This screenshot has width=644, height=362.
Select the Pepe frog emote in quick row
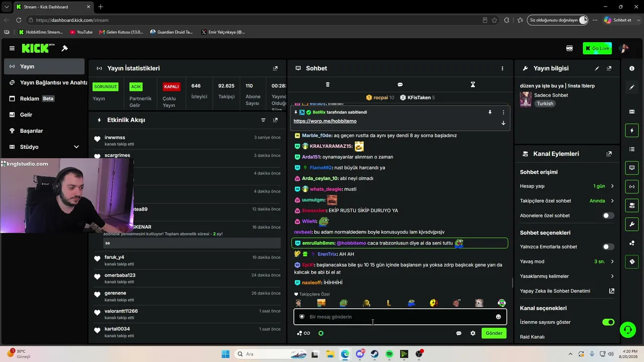click(x=344, y=303)
